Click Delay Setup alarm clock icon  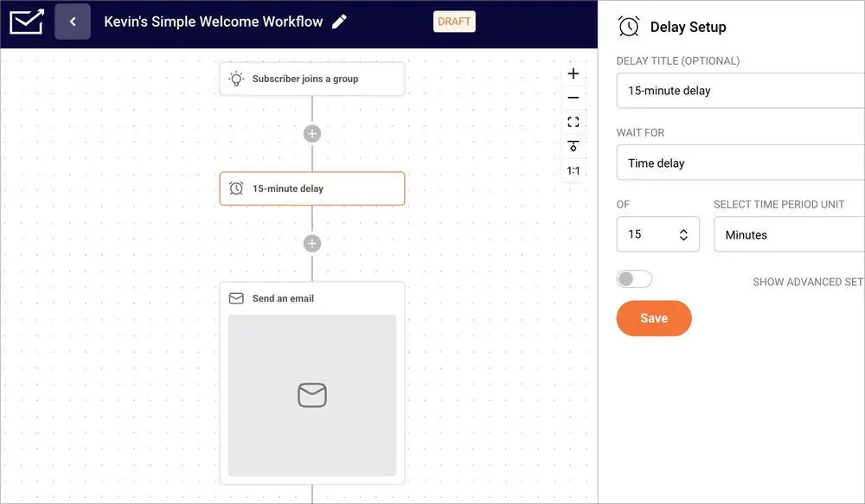(628, 27)
